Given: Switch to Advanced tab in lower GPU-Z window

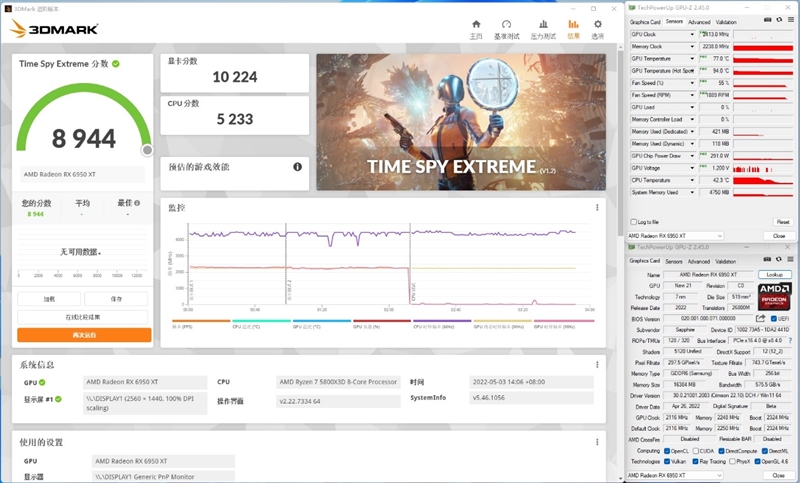Looking at the screenshot, I should coord(699,261).
